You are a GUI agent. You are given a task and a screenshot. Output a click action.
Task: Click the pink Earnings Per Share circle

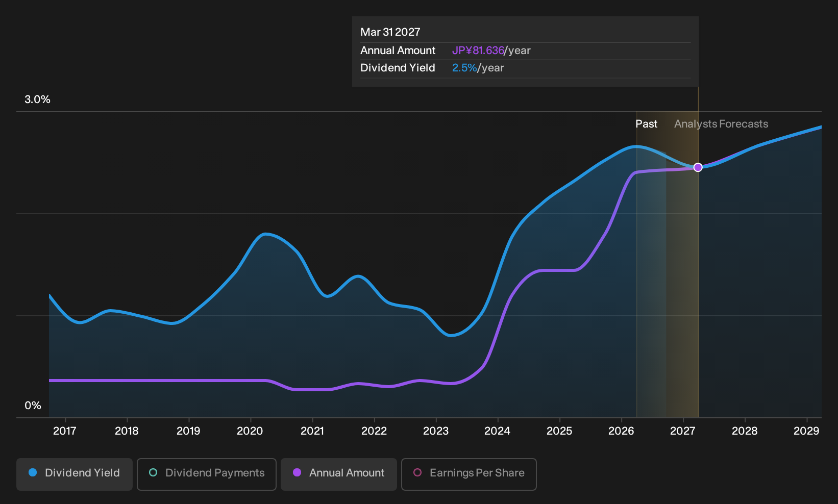point(417,472)
